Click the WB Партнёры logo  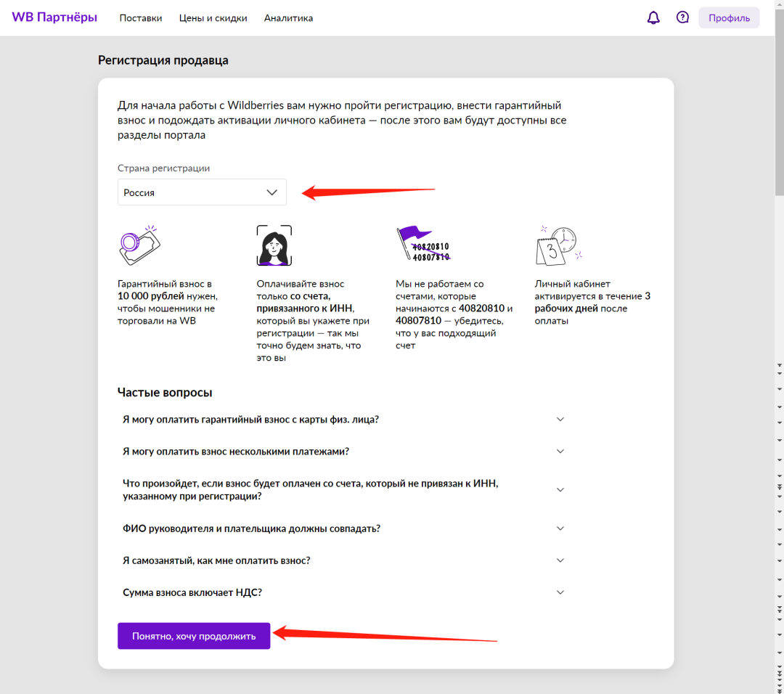(54, 17)
